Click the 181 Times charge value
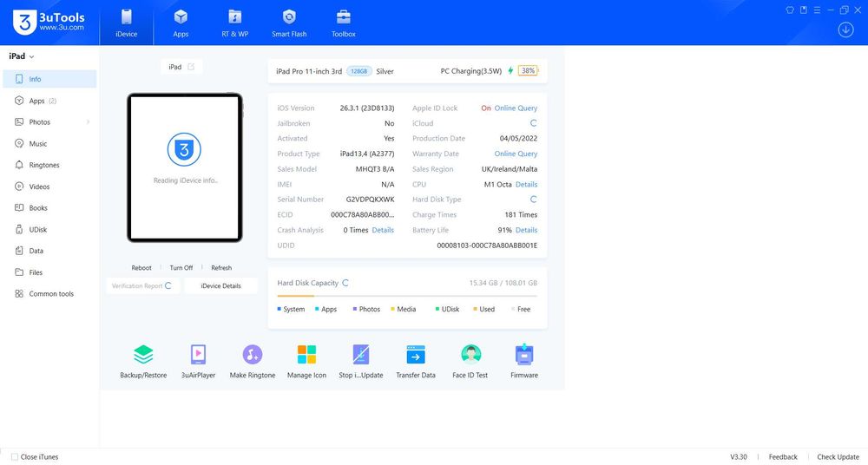The width and height of the screenshot is (868, 465). 521,215
